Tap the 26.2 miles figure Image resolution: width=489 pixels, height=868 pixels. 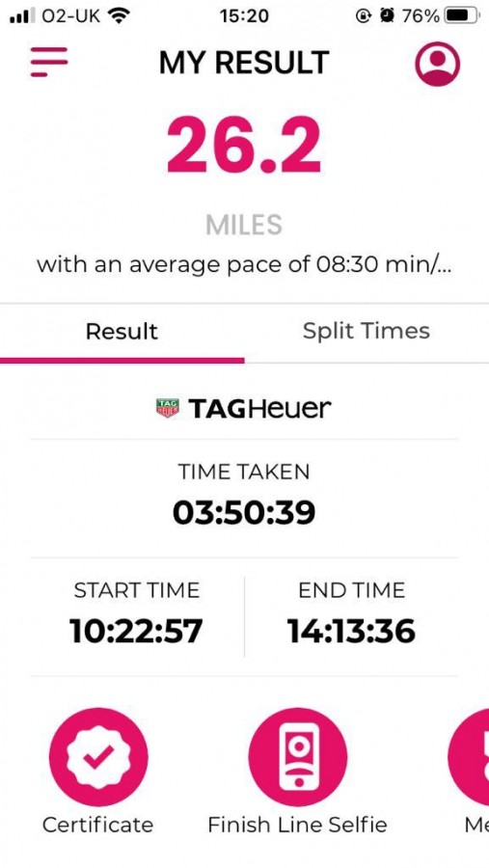(x=244, y=146)
